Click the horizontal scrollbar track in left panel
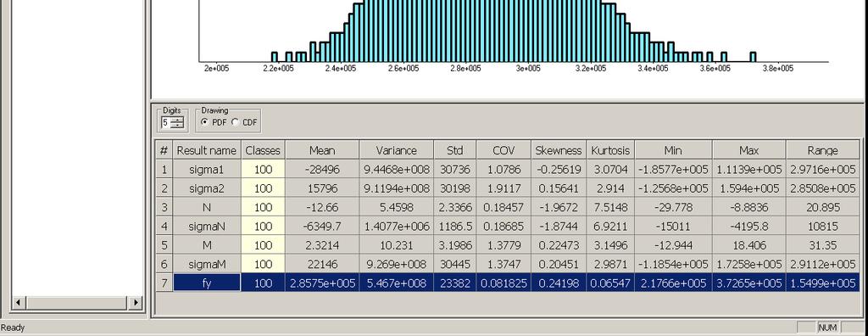This screenshot has height=336, width=868. [77, 302]
